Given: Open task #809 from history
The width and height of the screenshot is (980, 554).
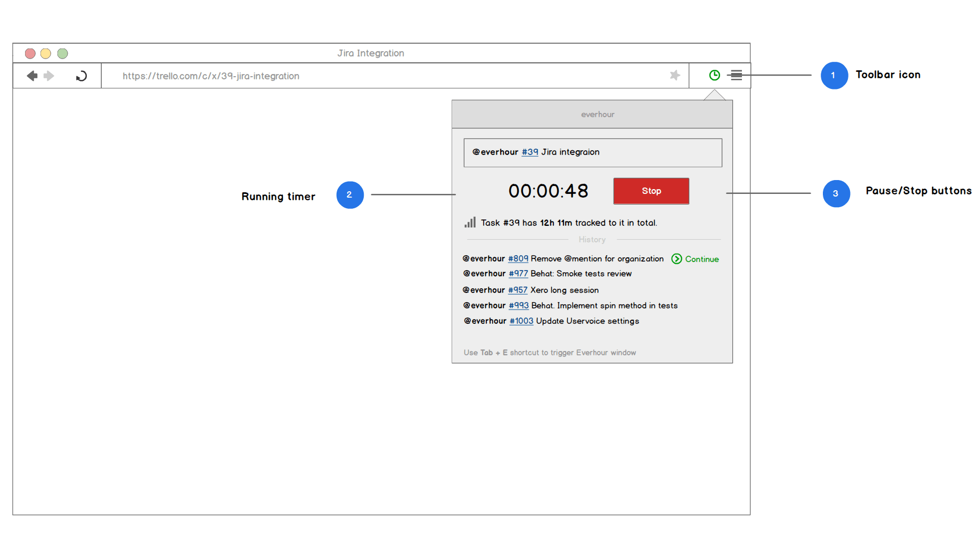Looking at the screenshot, I should pos(518,259).
